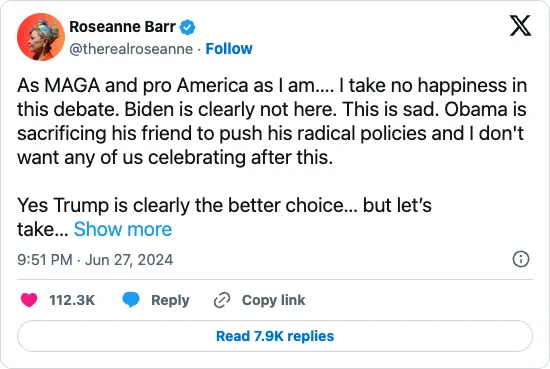Choose the Copy link text
The image size is (550, 369).
point(273,300)
